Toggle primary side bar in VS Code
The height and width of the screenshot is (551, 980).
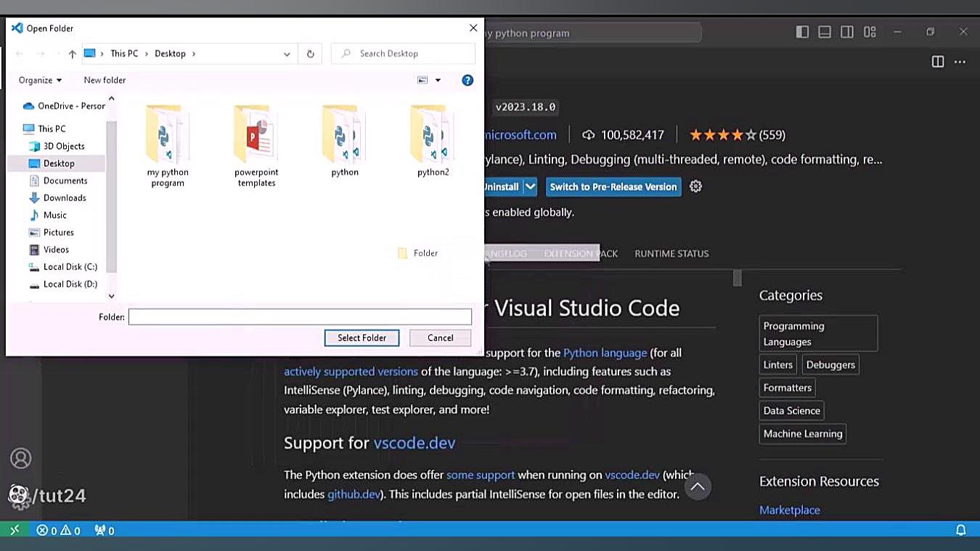[x=802, y=32]
